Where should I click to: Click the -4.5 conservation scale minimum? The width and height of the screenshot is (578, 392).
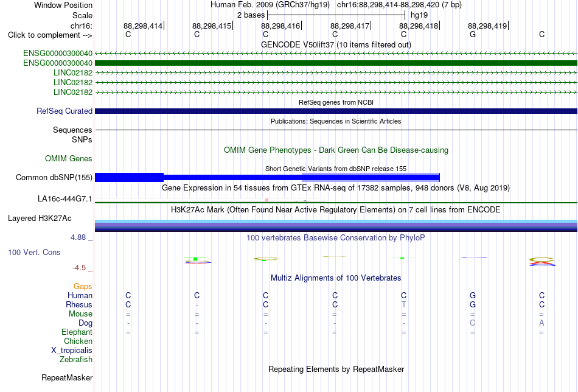(x=79, y=267)
